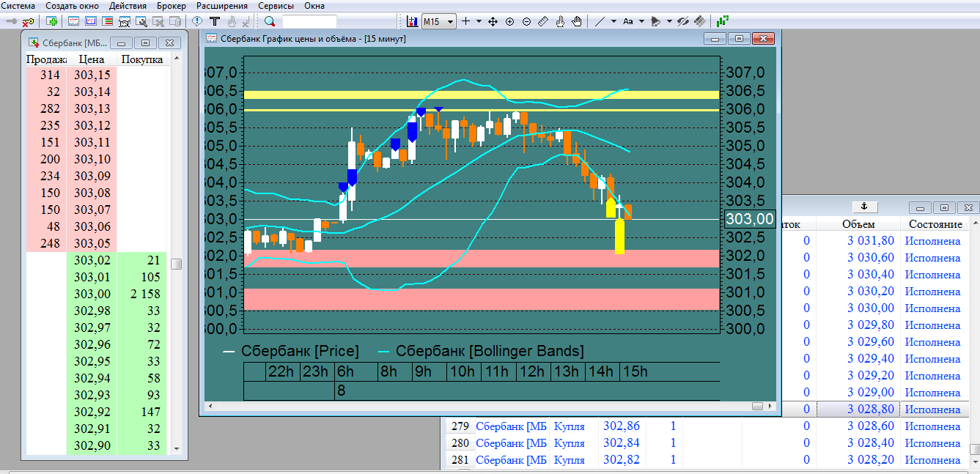The image size is (980, 474).
Task: Select the ruler measurement tool
Action: click(x=543, y=21)
